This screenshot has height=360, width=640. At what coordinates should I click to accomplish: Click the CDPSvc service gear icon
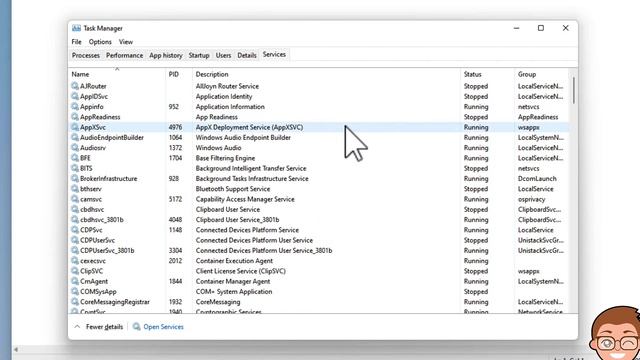click(x=75, y=230)
